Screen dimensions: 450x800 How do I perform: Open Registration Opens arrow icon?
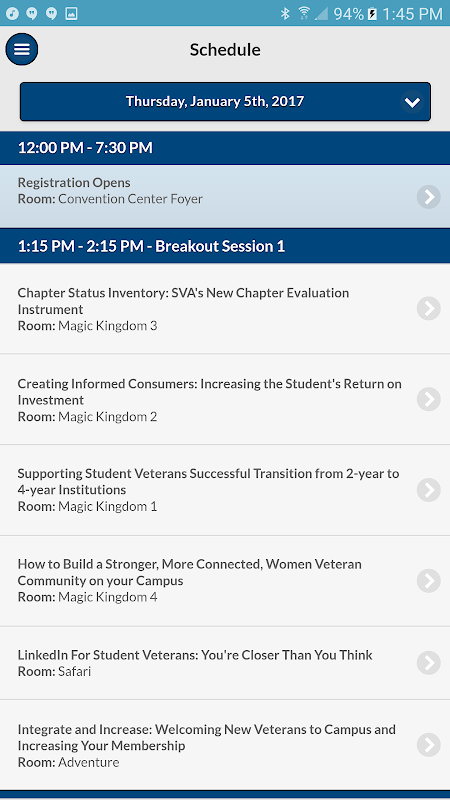point(429,197)
